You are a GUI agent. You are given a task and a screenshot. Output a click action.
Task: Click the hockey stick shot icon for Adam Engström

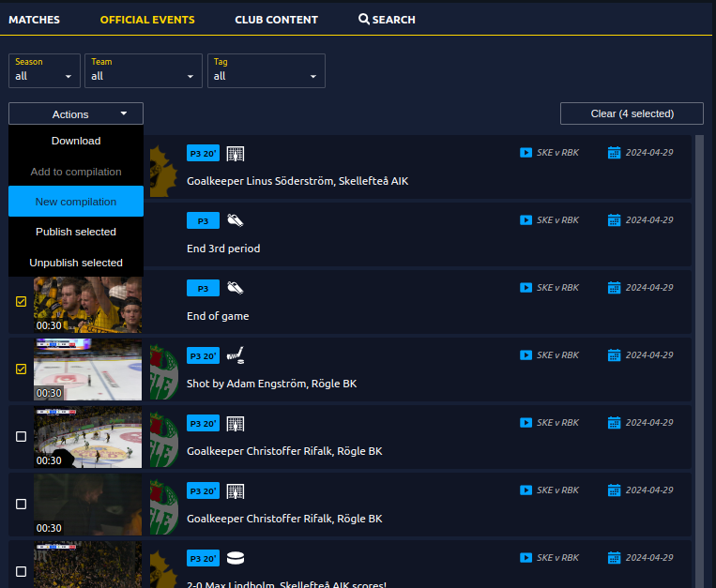pos(235,355)
